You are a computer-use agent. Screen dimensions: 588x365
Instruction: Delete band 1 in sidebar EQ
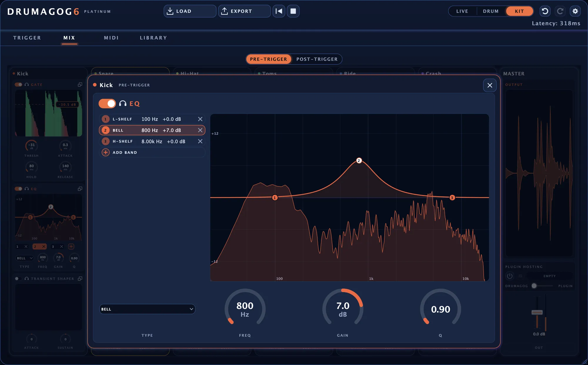[x=26, y=246]
